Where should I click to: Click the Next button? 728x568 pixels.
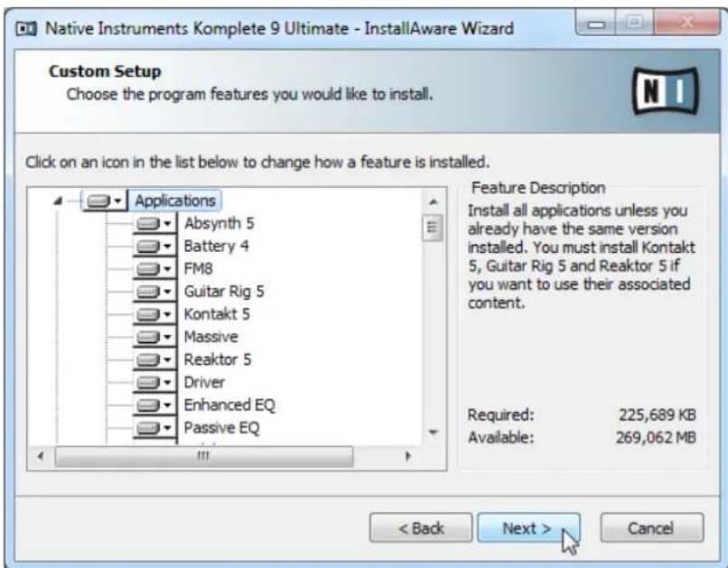click(528, 528)
